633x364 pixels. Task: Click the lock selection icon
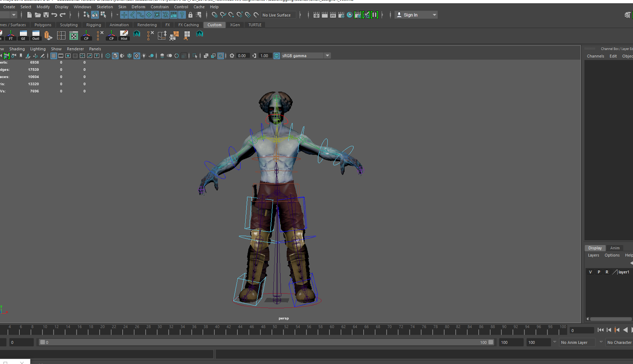191,15
